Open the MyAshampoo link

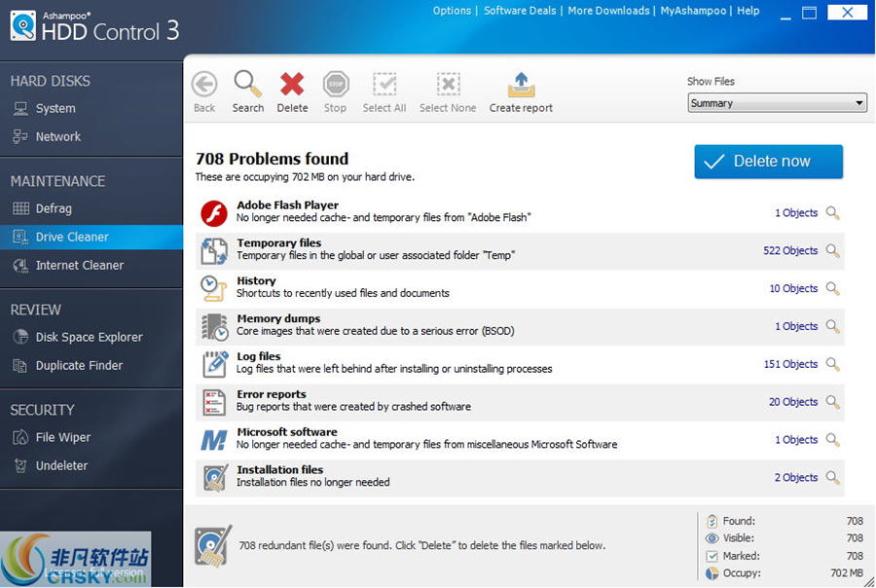[693, 11]
